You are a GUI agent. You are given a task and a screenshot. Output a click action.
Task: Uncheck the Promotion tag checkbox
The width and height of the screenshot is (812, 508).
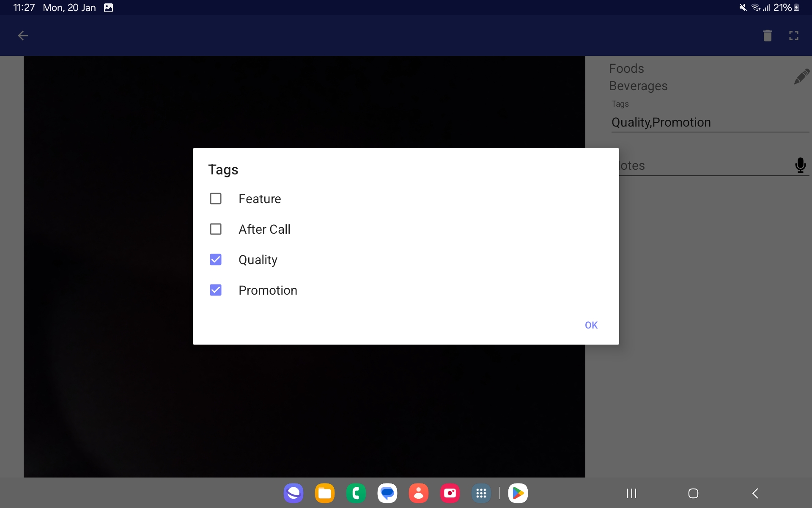click(216, 290)
